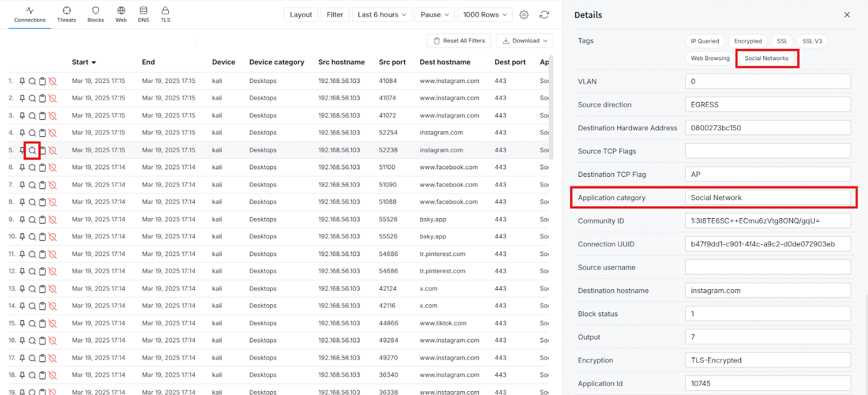The image size is (868, 395).
Task: Click the red block shield in row 1
Action: tap(53, 81)
